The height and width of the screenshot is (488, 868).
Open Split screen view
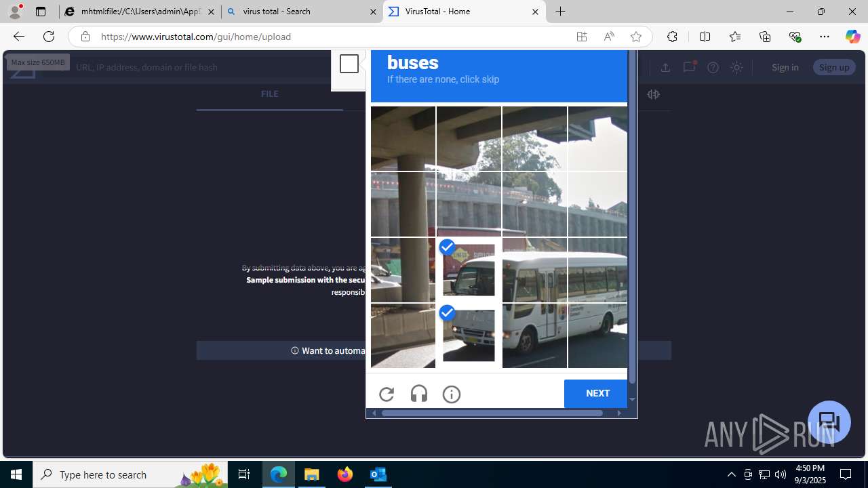click(x=705, y=37)
